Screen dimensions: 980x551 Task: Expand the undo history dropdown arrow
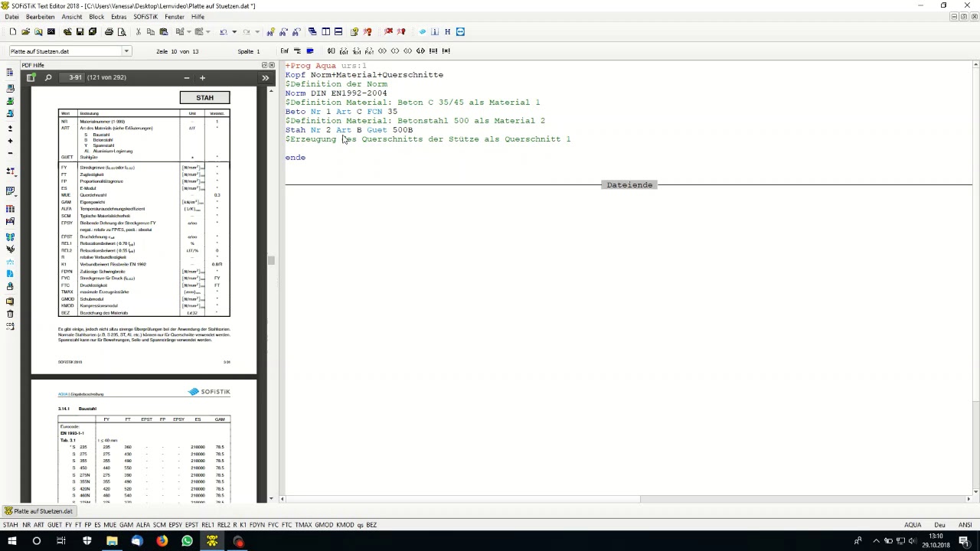234,32
